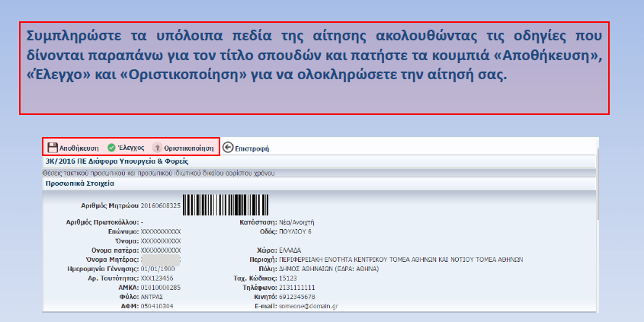The height and width of the screenshot is (322, 644).
Task: Select the Προσωπικά Στοιχεία section header
Action: tap(80, 184)
